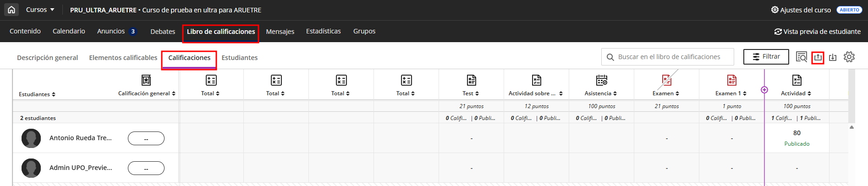Viewport: 868px width, 186px height.
Task: Open the Estadísticas menu item
Action: pyautogui.click(x=323, y=31)
